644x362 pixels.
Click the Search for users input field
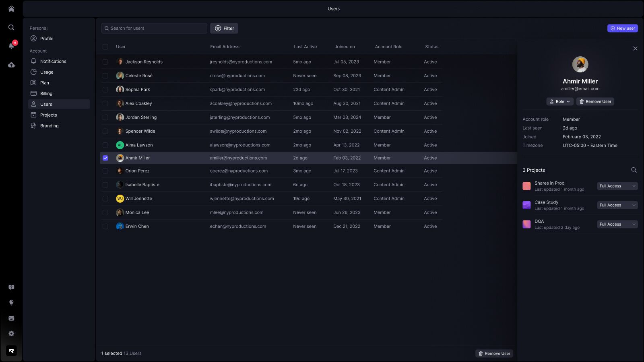pyautogui.click(x=154, y=28)
